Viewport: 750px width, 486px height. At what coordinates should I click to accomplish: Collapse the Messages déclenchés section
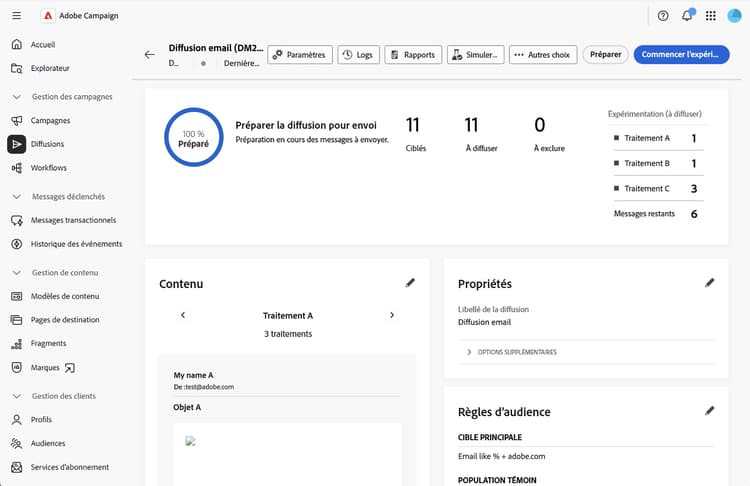17,197
